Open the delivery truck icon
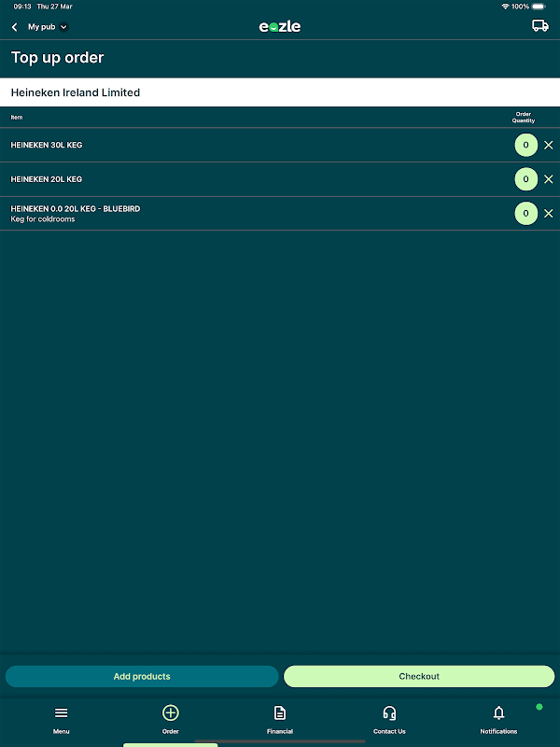The width and height of the screenshot is (560, 747). click(x=540, y=26)
